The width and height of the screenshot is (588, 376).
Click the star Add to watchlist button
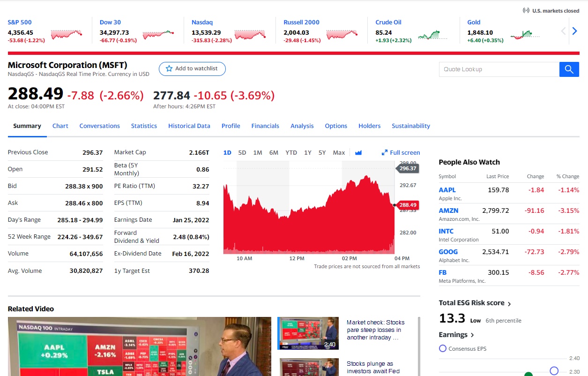click(x=192, y=69)
